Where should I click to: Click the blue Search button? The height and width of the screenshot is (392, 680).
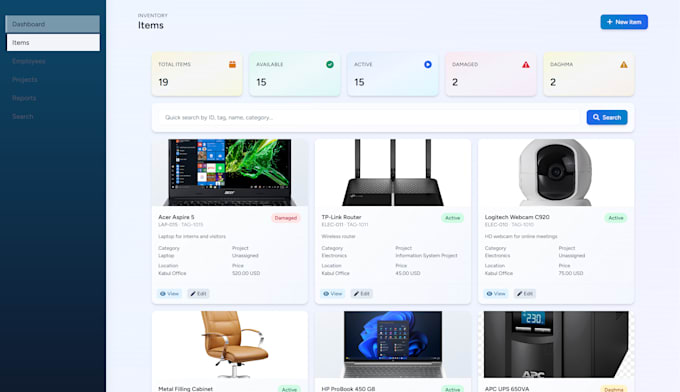(x=607, y=117)
